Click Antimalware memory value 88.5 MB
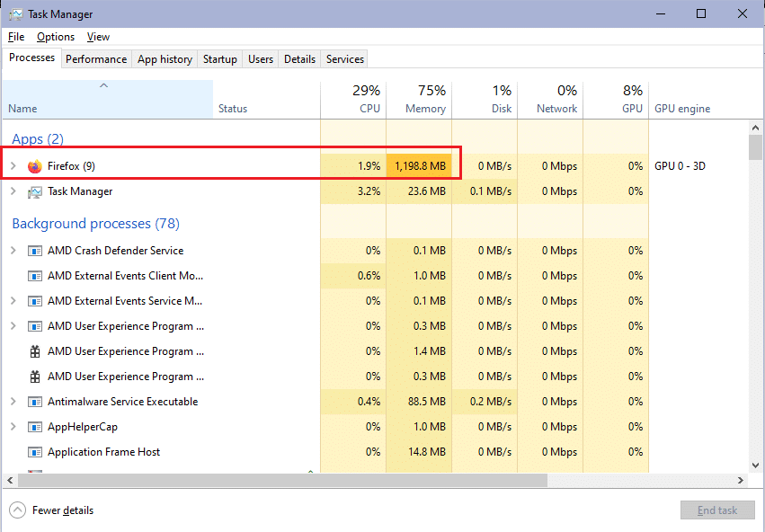Screen dimensions: 765x532 tap(419, 402)
